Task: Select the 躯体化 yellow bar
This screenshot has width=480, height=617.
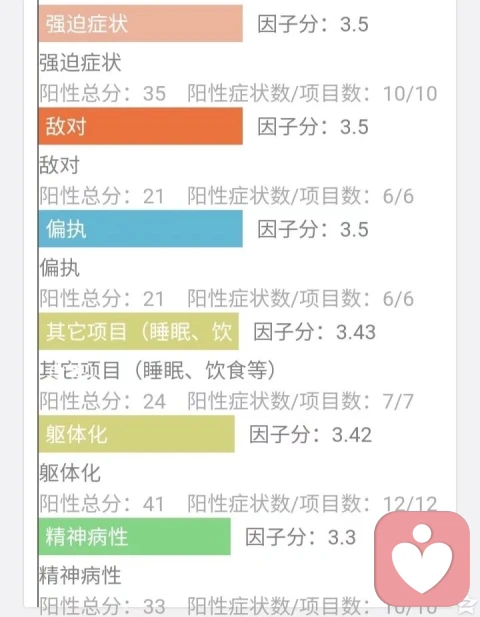Action: [x=137, y=434]
